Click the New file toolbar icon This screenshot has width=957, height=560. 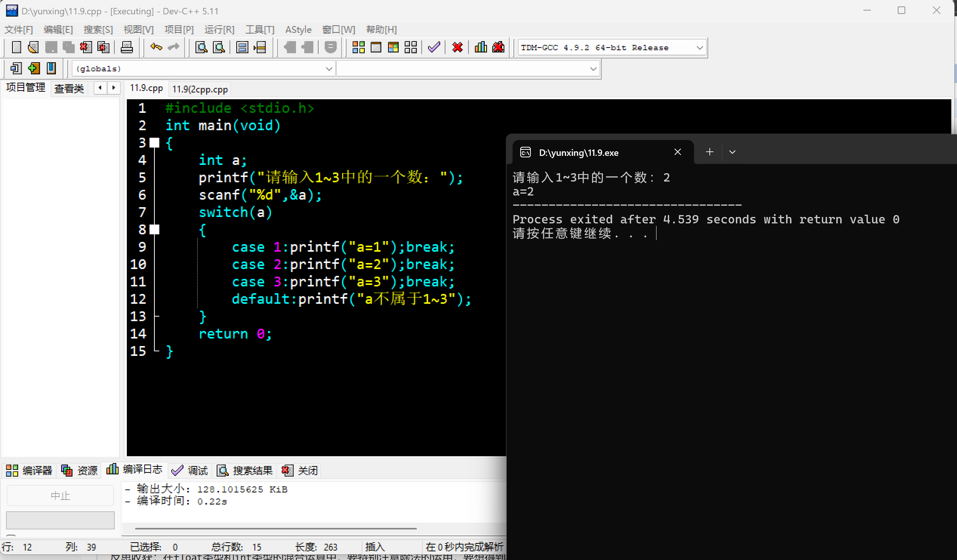(x=16, y=48)
